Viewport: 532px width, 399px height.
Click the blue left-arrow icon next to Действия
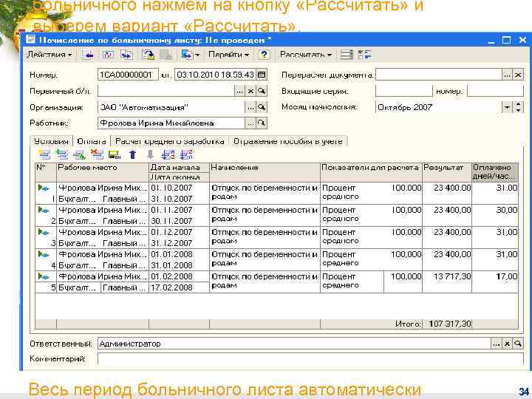tap(87, 54)
